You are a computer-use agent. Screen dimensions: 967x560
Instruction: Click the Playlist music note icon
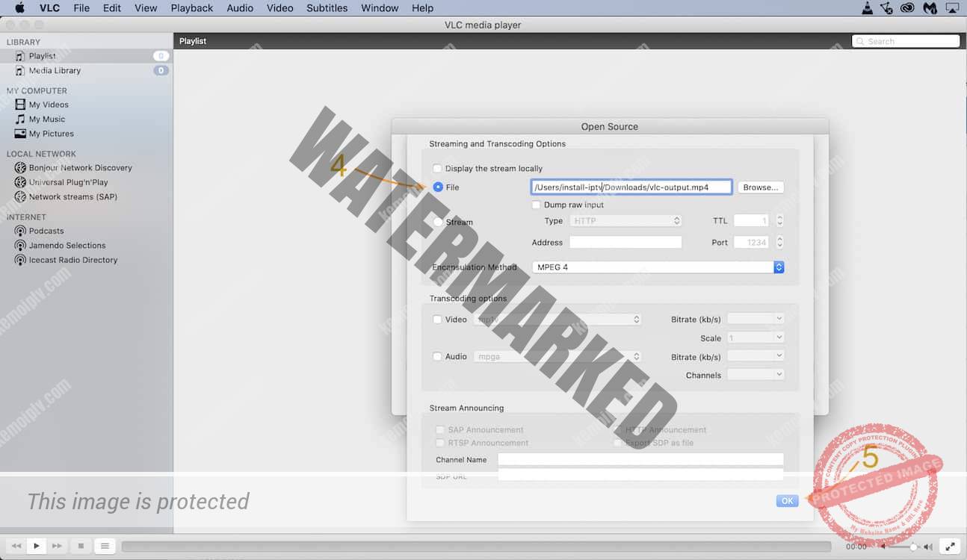[x=20, y=56]
